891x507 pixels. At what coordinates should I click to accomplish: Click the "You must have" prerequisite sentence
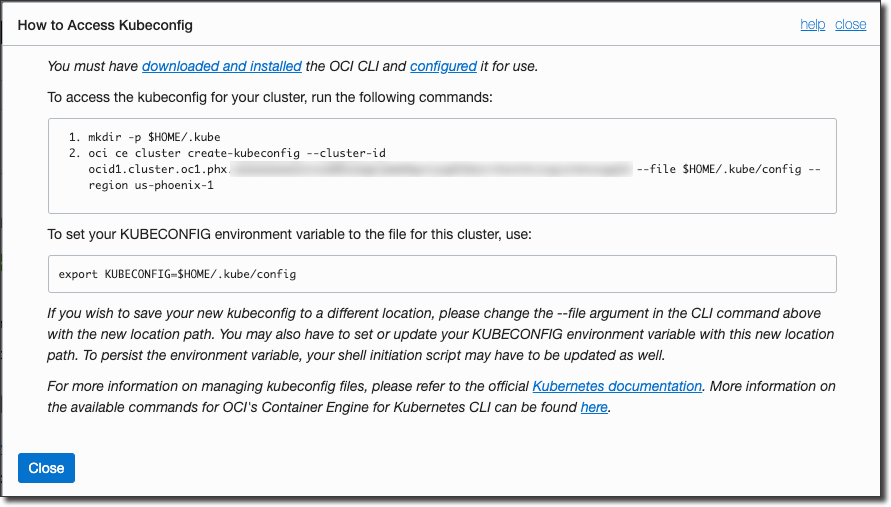pos(94,66)
